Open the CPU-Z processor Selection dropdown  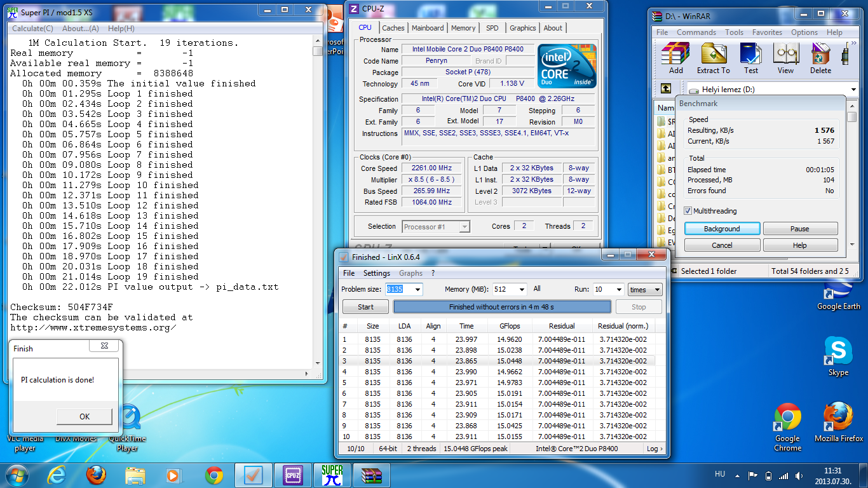pyautogui.click(x=436, y=226)
